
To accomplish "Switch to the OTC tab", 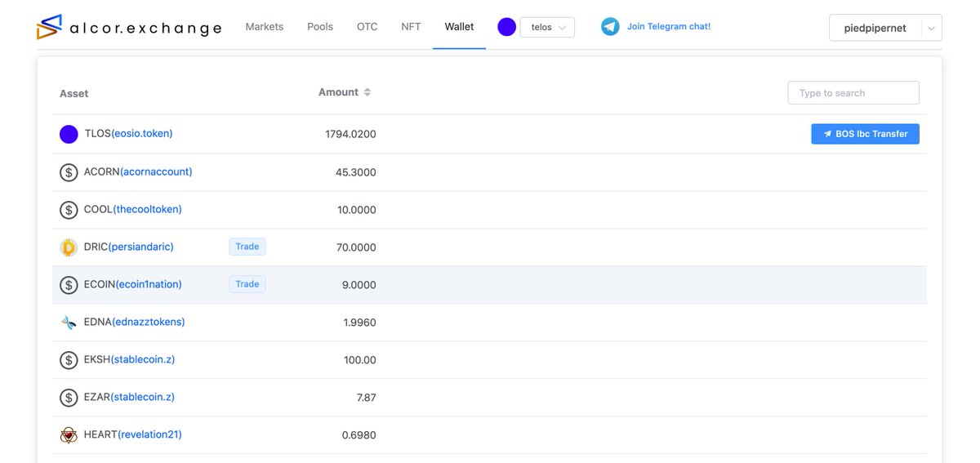I will click(x=367, y=27).
